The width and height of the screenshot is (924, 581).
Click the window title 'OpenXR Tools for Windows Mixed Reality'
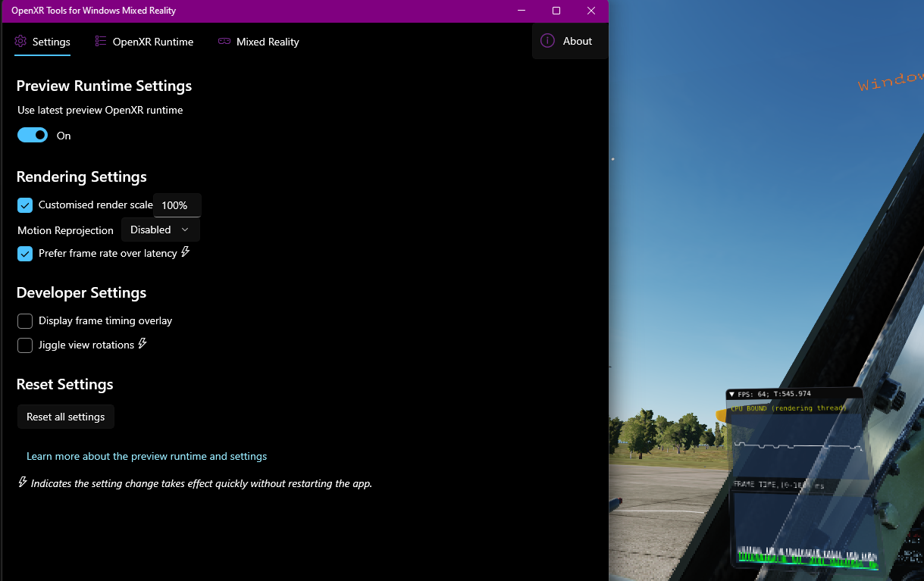pos(93,11)
